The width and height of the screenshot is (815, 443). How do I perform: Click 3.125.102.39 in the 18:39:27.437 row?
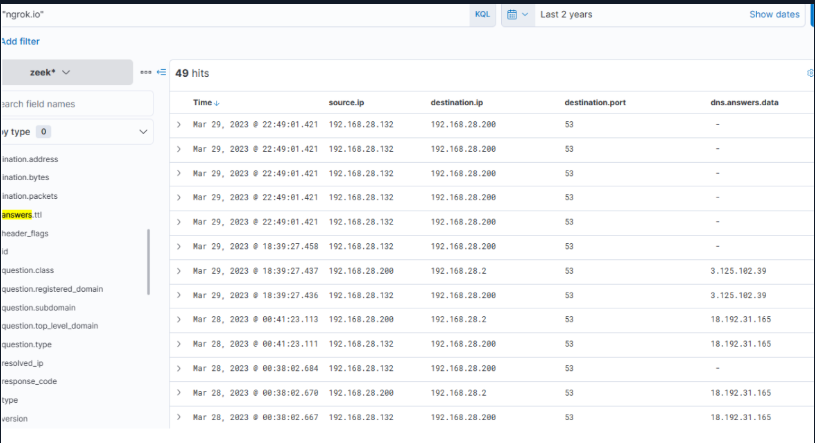pyautogui.click(x=738, y=271)
